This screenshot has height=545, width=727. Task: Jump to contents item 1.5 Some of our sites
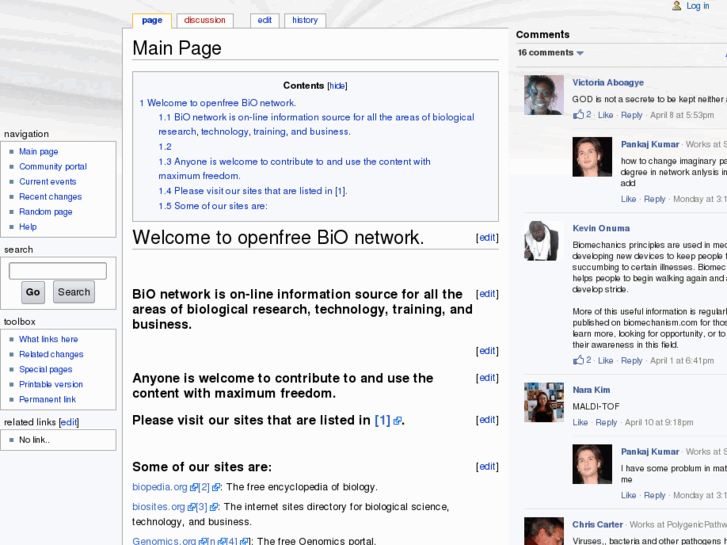[213, 206]
